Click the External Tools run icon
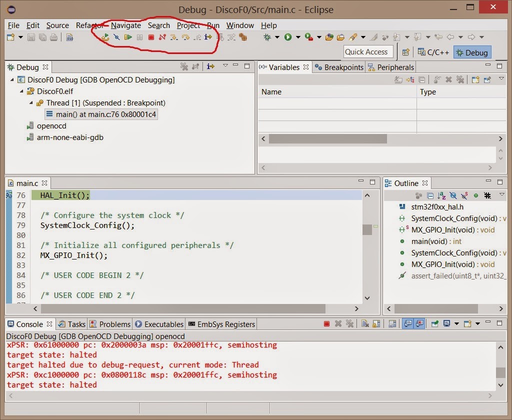Screen dimensions: 512x420 (309, 37)
